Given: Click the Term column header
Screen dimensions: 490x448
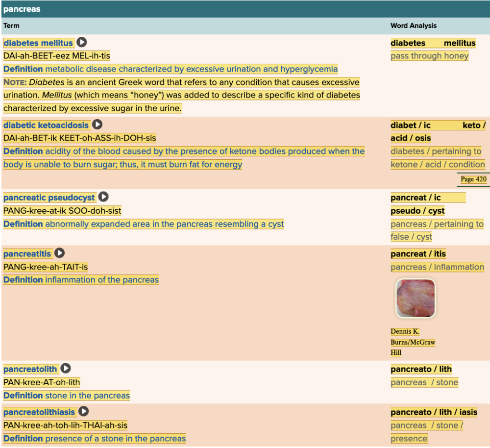Looking at the screenshot, I should 11,25.
